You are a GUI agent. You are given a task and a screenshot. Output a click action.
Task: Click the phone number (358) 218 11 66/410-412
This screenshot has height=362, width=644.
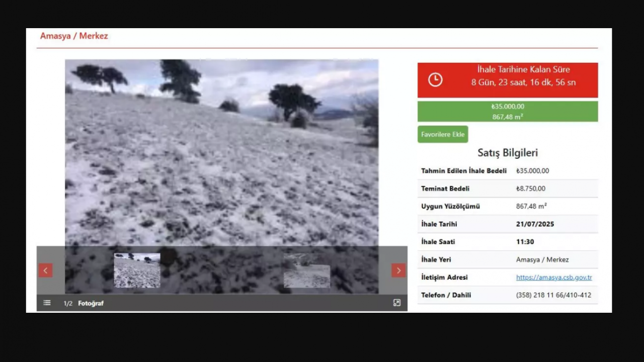[553, 295]
